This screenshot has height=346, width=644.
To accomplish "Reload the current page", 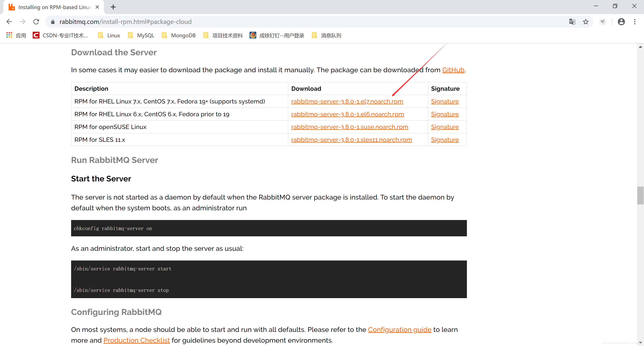I will (x=36, y=22).
